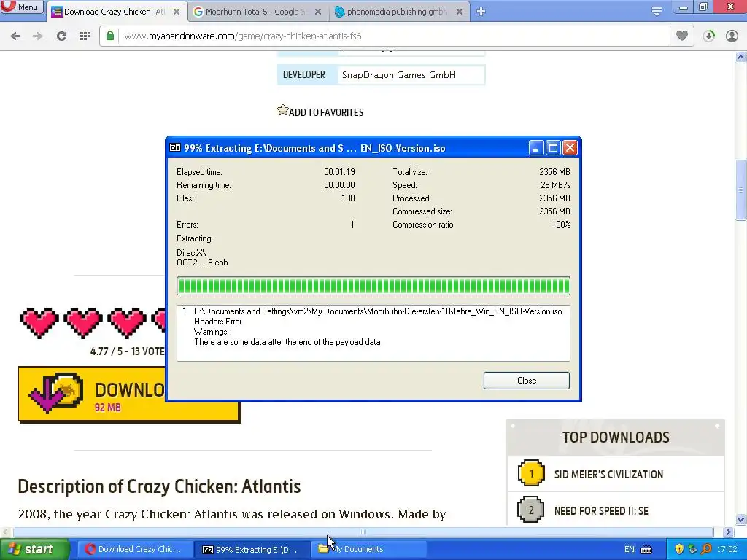The width and height of the screenshot is (747, 560).
Task: Open Need For Speed II: SE link
Action: [601, 511]
